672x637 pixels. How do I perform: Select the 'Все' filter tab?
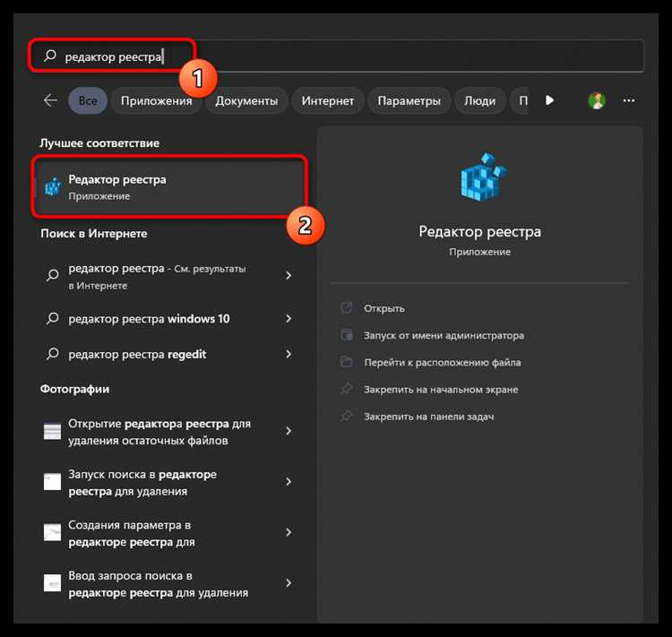[88, 100]
